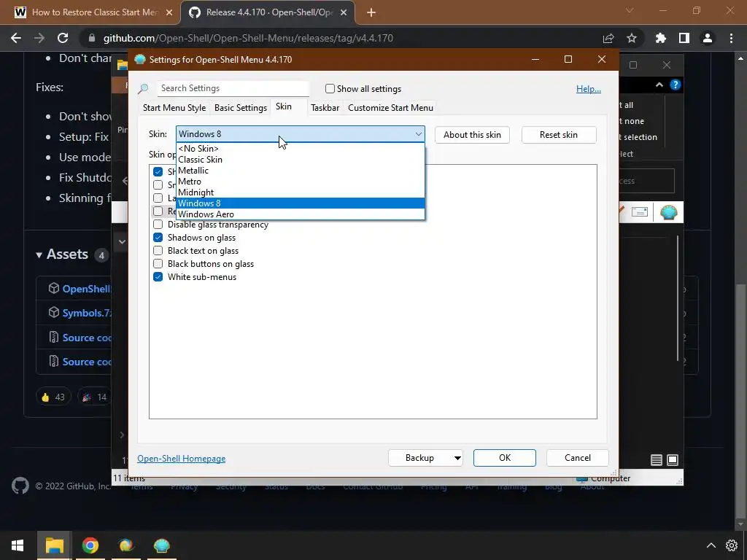747x560 pixels.
Task: Reload the GitHub release page
Action: 63,38
